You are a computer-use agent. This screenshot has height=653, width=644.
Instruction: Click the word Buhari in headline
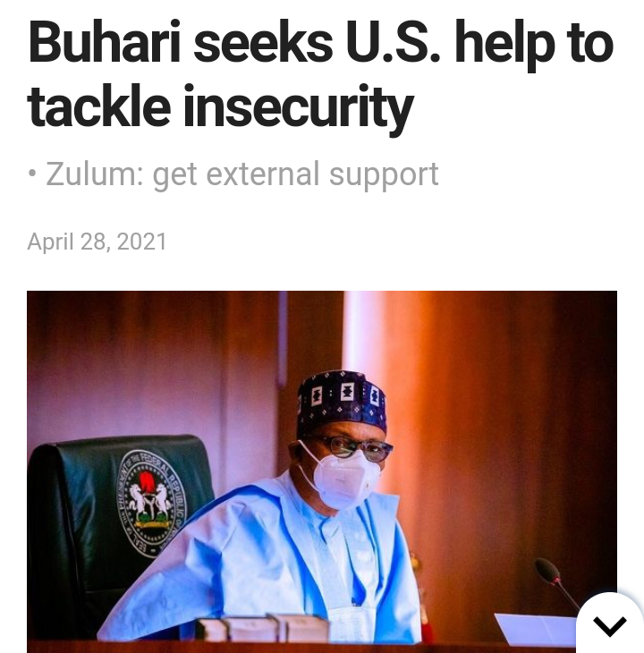click(x=105, y=44)
